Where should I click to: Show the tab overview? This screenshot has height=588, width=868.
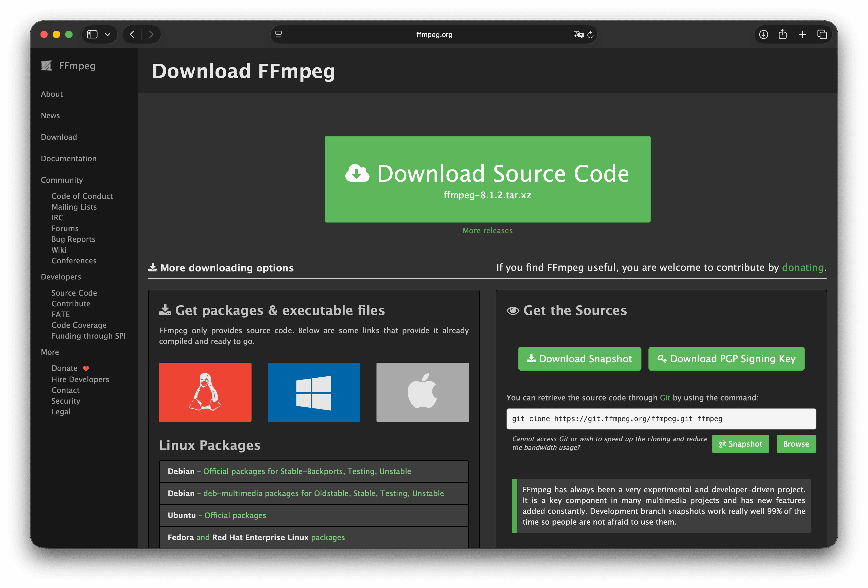[x=822, y=34]
